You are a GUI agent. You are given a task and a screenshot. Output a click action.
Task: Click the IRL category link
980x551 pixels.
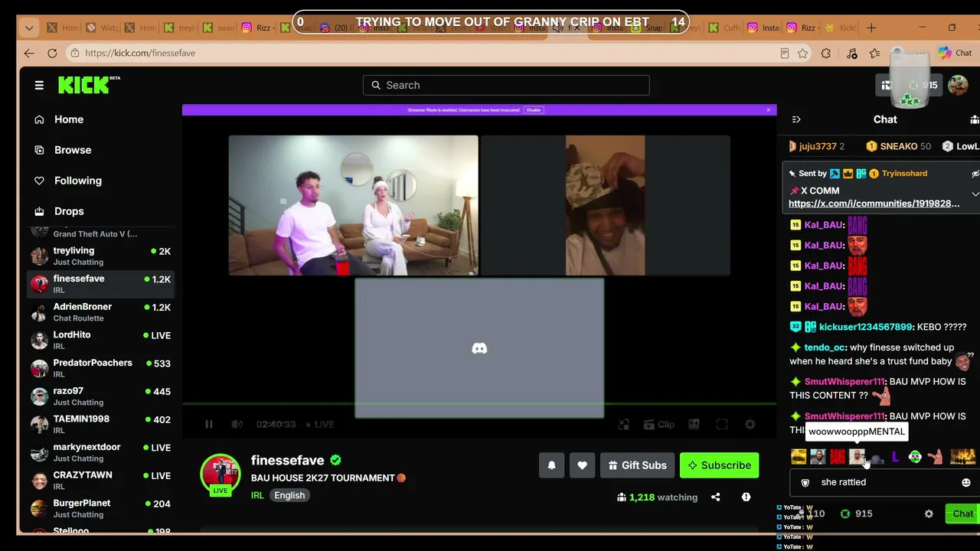click(257, 495)
